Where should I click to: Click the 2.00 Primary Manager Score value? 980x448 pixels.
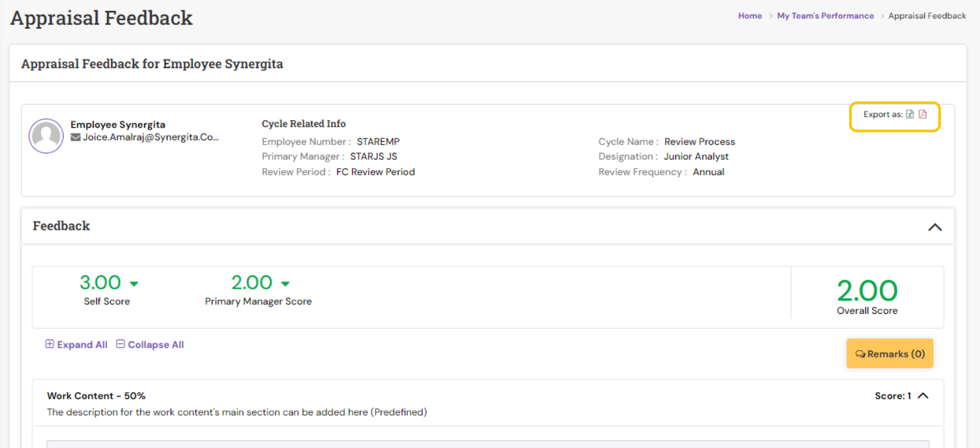point(251,282)
